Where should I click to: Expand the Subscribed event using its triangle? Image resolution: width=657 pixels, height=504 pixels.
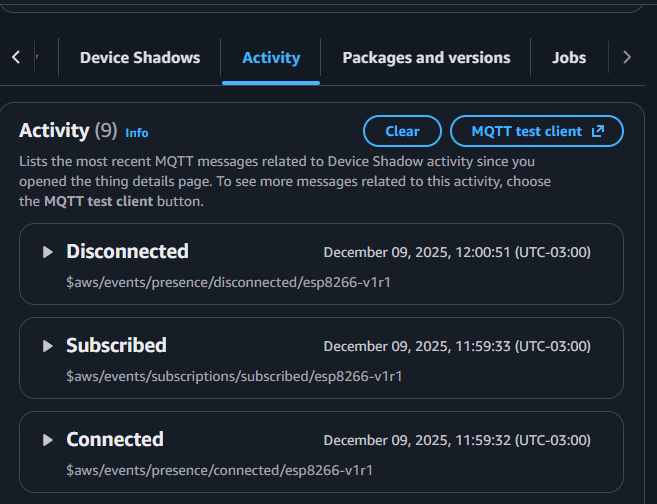click(x=47, y=346)
